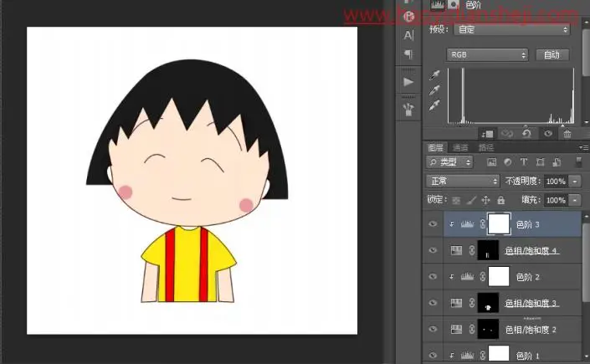Open the 填充 fill slider arrow

pyautogui.click(x=575, y=200)
